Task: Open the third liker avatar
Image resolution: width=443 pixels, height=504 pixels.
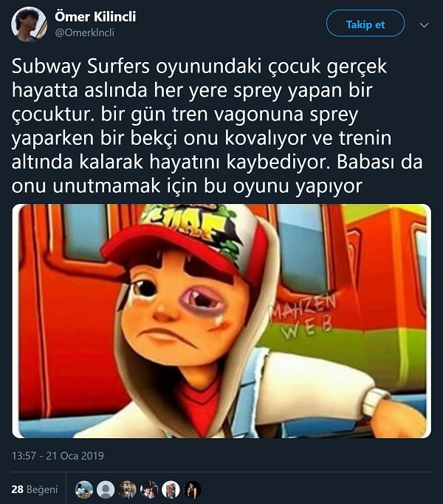Action: click(128, 490)
